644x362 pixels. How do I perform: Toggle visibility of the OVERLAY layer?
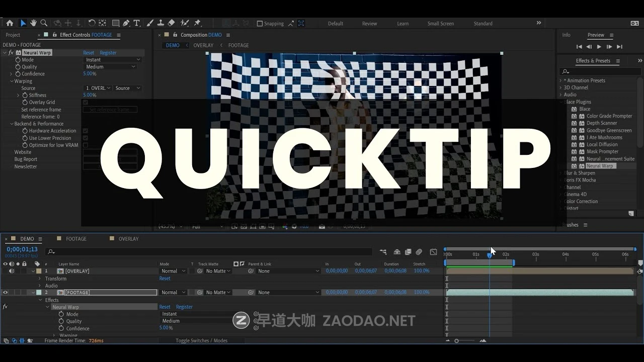pos(5,270)
